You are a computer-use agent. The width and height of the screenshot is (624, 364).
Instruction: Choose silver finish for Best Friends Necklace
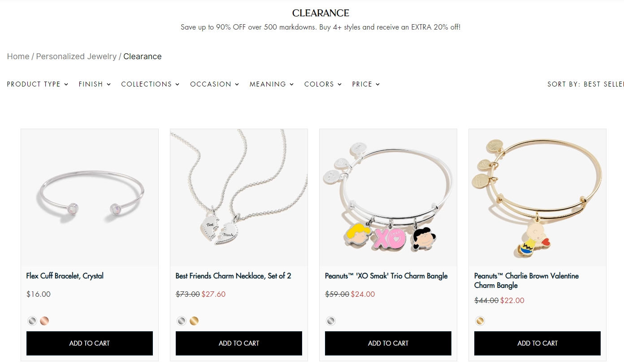(181, 321)
